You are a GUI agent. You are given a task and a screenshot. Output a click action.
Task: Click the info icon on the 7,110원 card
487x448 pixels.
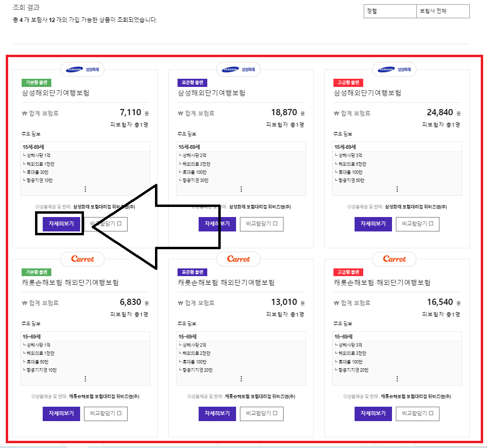[37, 207]
